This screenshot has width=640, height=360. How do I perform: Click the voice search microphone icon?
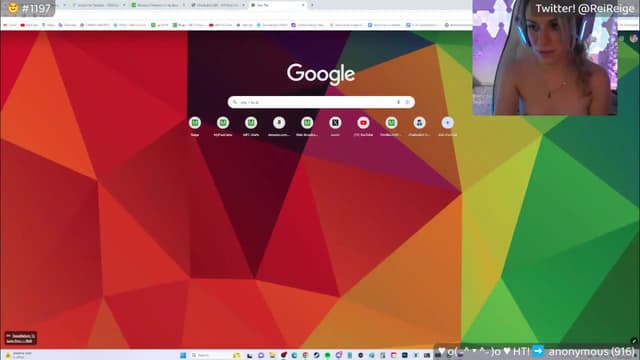[x=398, y=102]
